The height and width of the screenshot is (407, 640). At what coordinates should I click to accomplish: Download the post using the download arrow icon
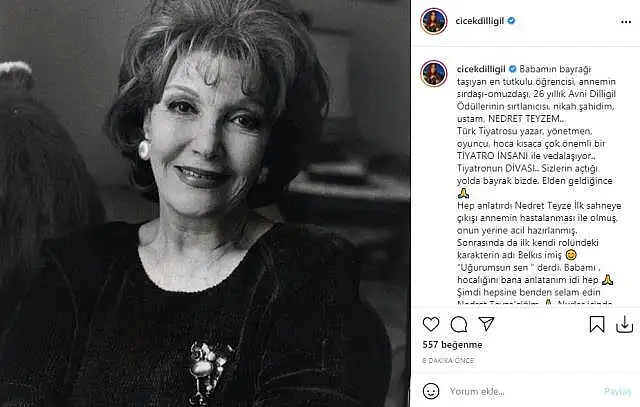point(624,325)
